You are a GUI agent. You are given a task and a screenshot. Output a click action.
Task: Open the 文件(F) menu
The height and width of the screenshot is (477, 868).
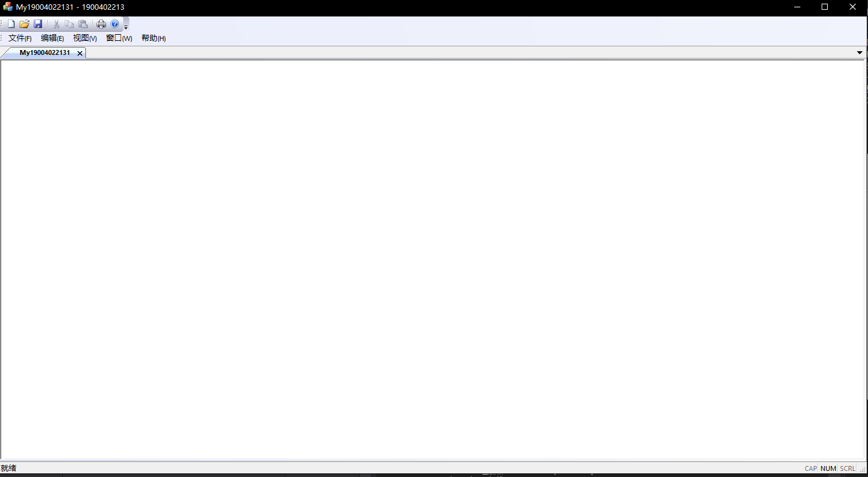20,38
